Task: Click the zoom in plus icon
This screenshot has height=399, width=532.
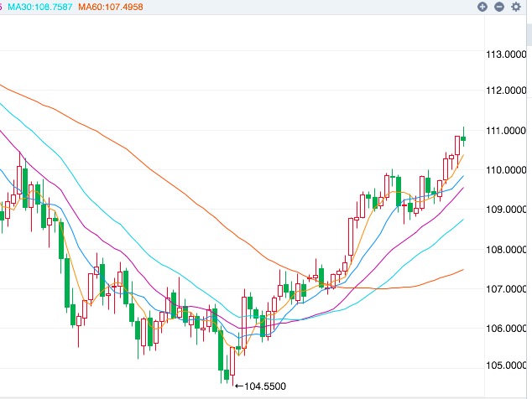Action: (x=482, y=7)
